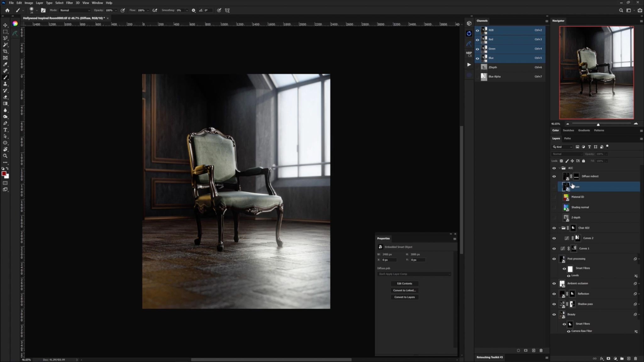Show the Material ID layer
Viewport: 644px width, 362px height.
tap(554, 197)
